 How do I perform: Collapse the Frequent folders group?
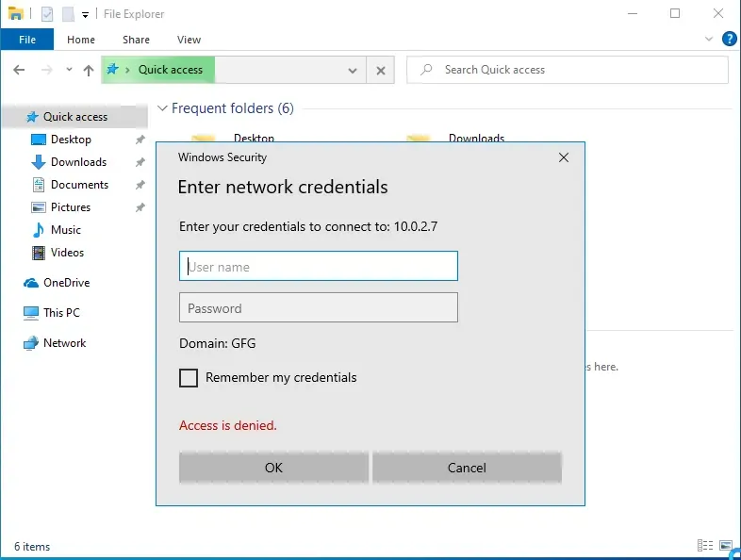pos(162,108)
